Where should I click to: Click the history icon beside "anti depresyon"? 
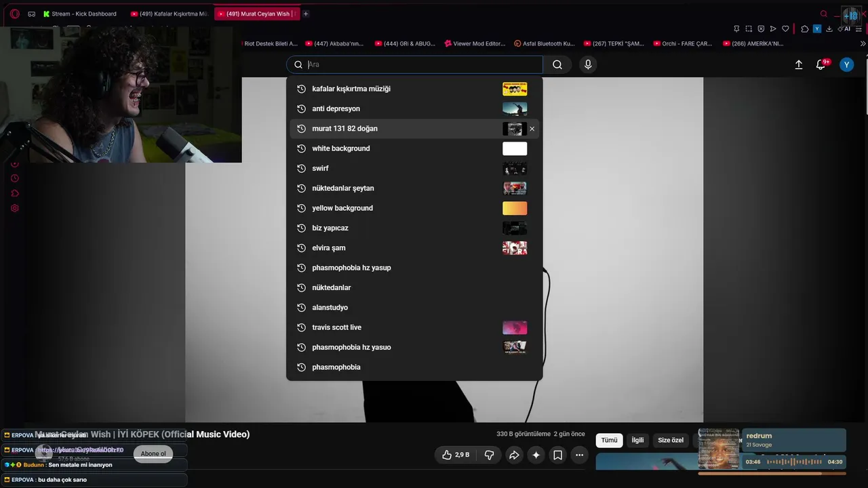(x=301, y=108)
